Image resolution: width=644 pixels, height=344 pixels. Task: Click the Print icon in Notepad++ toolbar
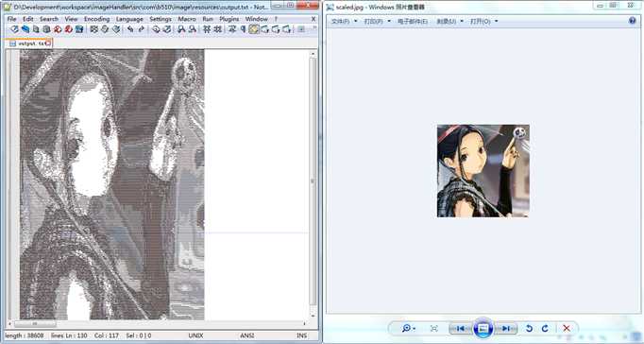79,28
